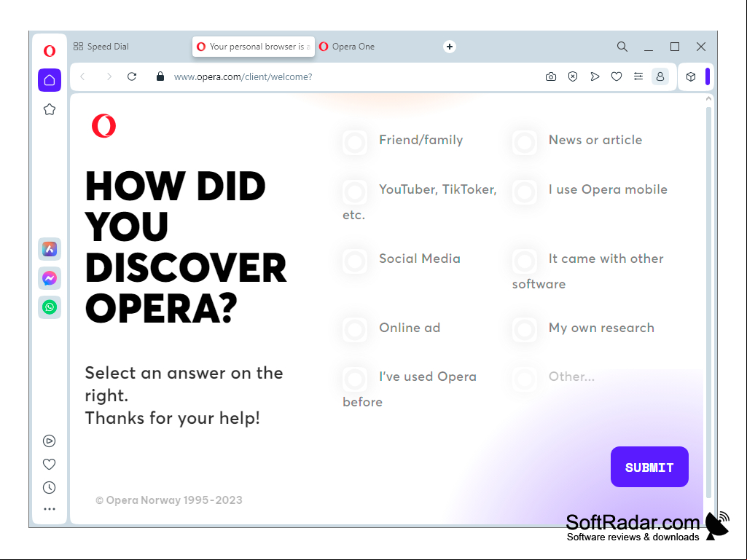
Task: Switch to Your personal browser tab
Action: (x=254, y=47)
